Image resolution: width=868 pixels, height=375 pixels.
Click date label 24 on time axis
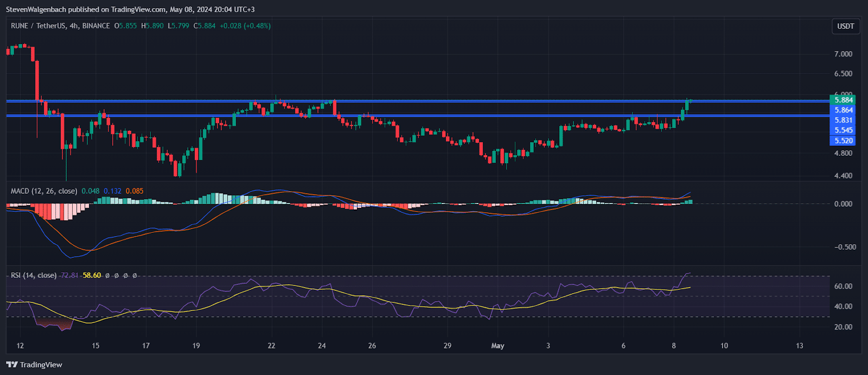point(322,346)
